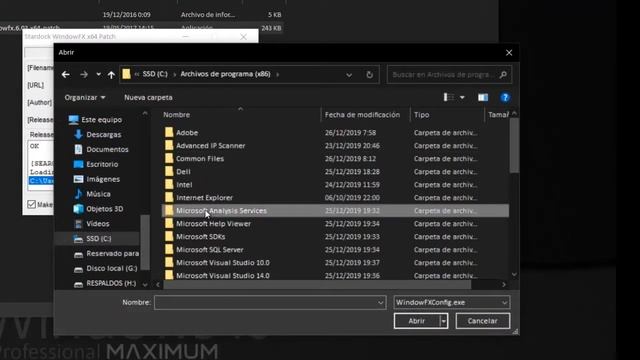Image resolution: width=640 pixels, height=360 pixels.
Task: Open the view options dropdown arrow
Action: [x=462, y=98]
